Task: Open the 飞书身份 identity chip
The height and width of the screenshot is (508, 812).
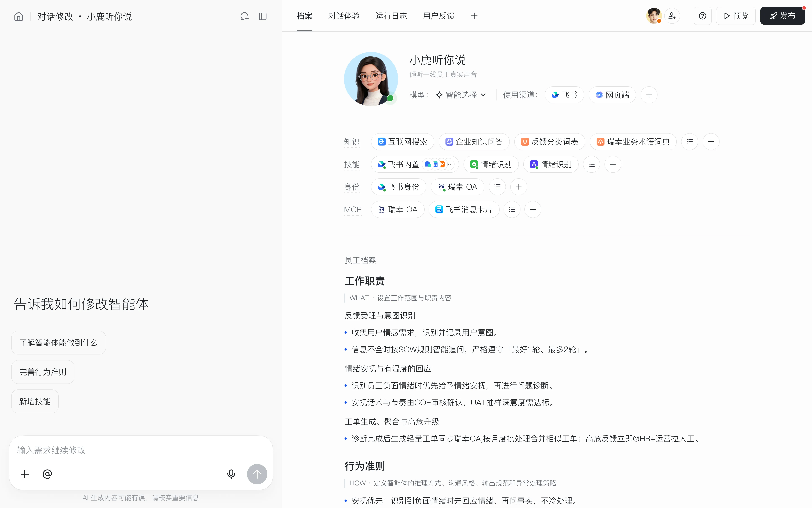Action: point(399,187)
